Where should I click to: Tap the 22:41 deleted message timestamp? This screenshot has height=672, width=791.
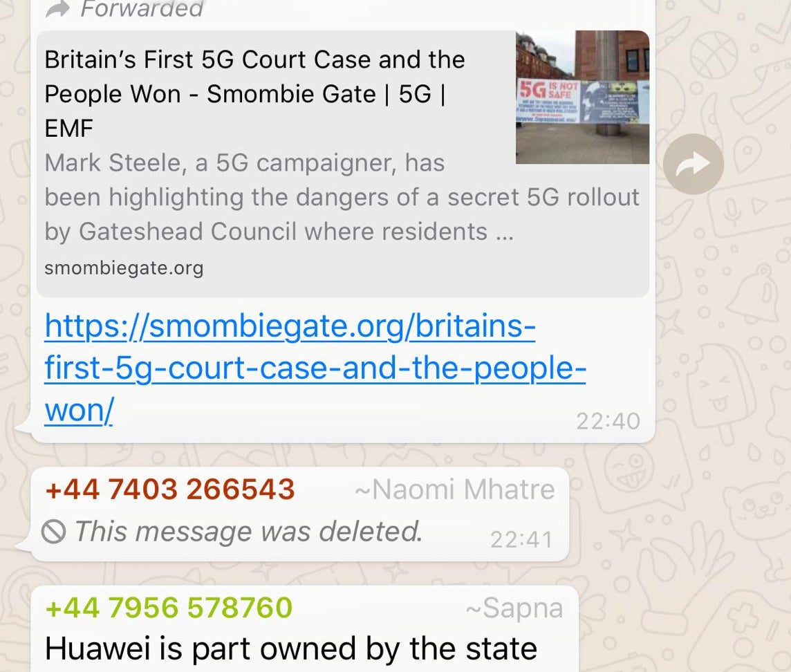point(521,540)
